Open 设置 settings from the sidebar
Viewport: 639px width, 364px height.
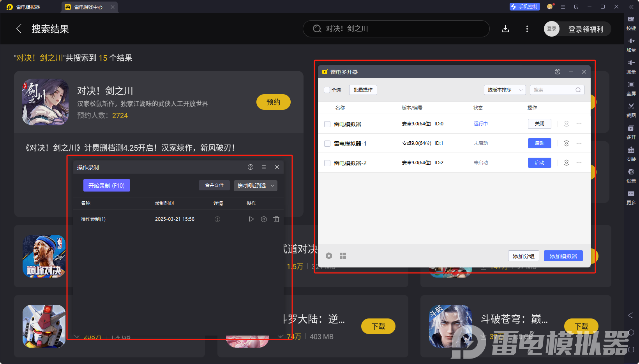click(x=631, y=175)
